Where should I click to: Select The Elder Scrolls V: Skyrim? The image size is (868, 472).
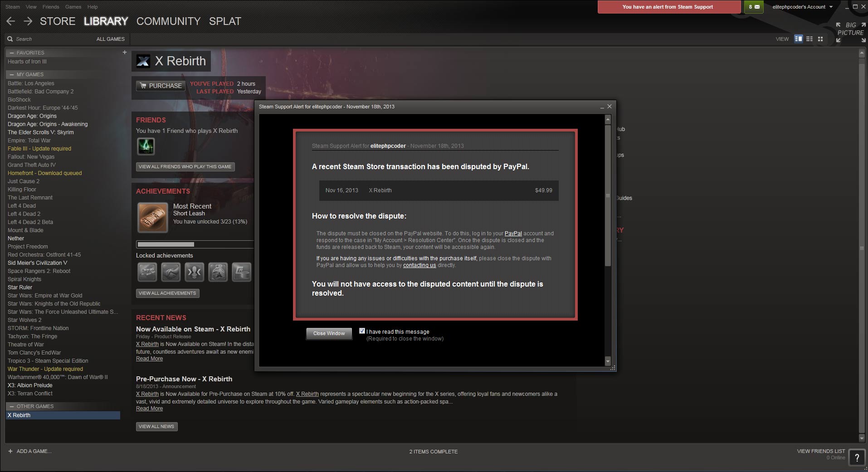(40, 132)
